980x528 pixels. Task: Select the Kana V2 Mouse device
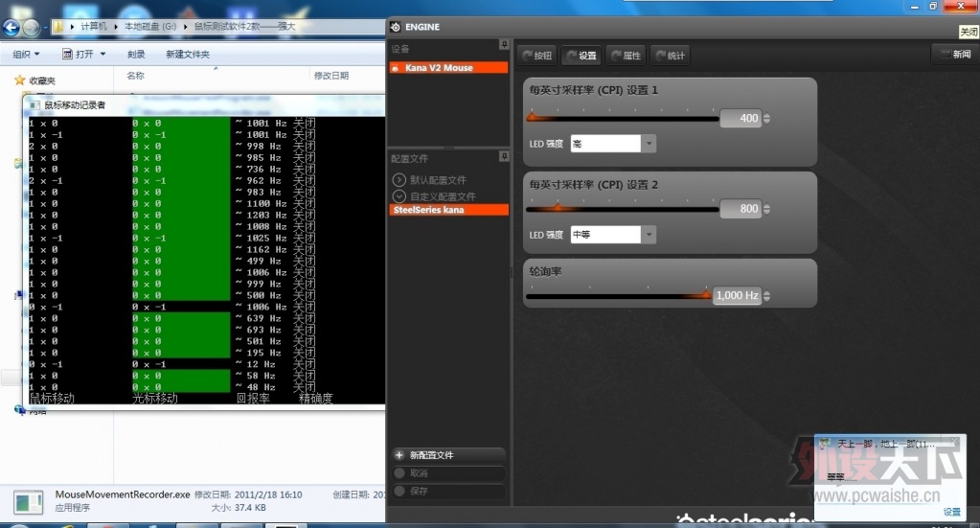(448, 67)
